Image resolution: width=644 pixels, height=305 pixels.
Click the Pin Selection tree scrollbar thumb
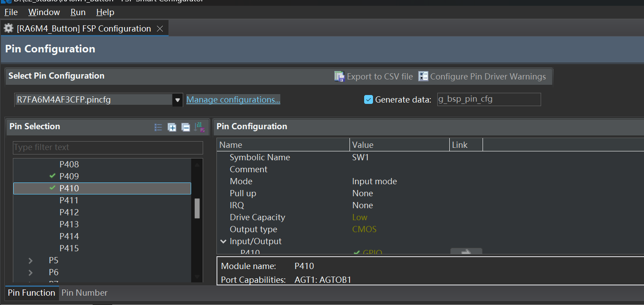(x=197, y=208)
